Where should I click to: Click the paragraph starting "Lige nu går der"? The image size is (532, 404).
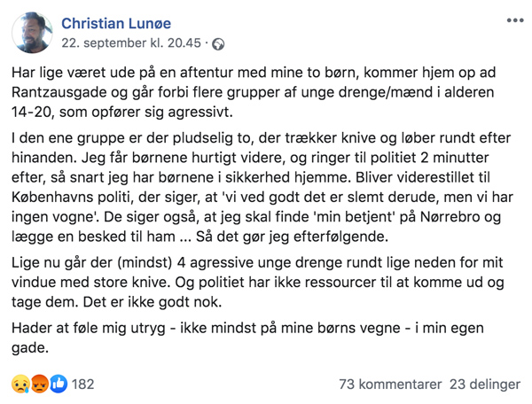pyautogui.click(x=258, y=283)
